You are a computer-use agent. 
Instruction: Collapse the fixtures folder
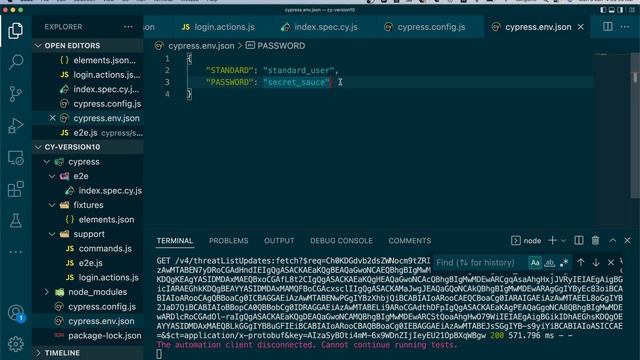tap(52, 205)
